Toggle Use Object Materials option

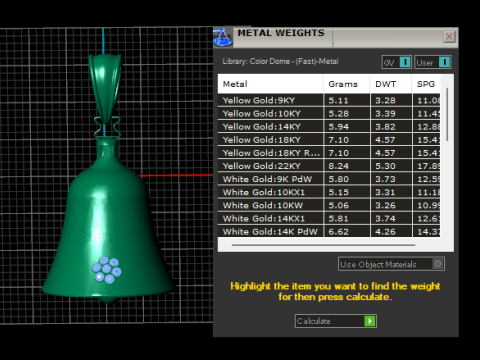coord(391,264)
